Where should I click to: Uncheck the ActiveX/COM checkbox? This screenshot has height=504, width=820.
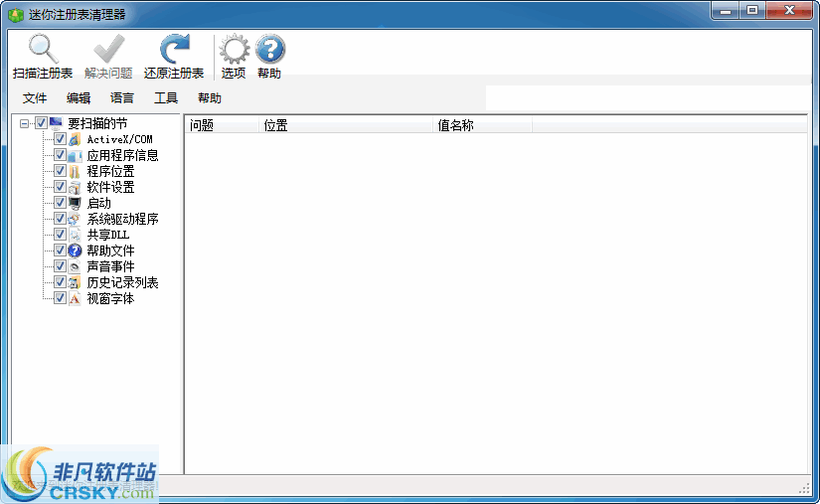click(x=61, y=139)
